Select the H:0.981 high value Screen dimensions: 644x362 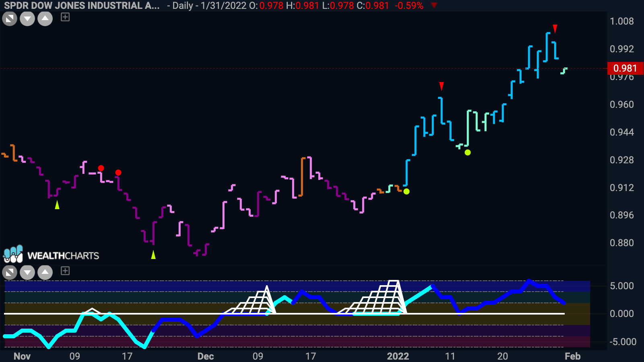303,6
